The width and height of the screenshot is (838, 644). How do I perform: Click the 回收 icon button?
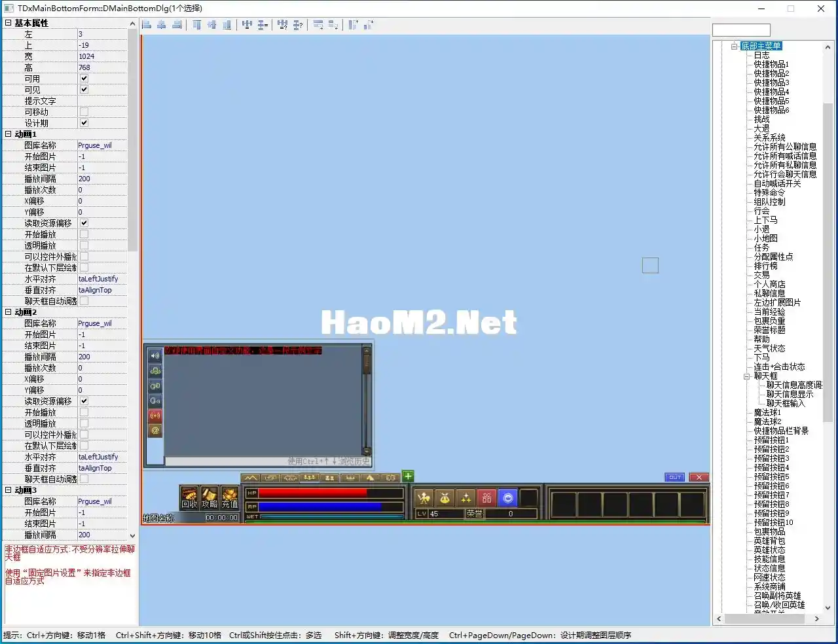pos(189,498)
